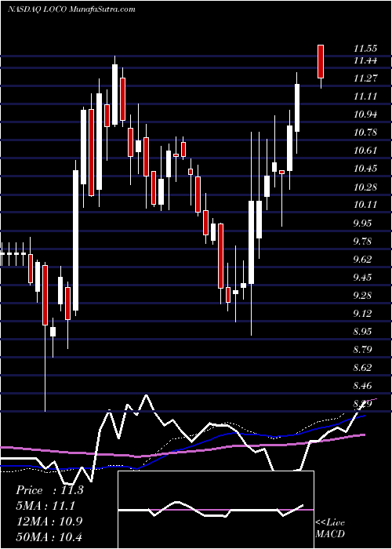The width and height of the screenshot is (392, 549).
Task: Click the tall white candle rising to 10.45
Action: 75,240
